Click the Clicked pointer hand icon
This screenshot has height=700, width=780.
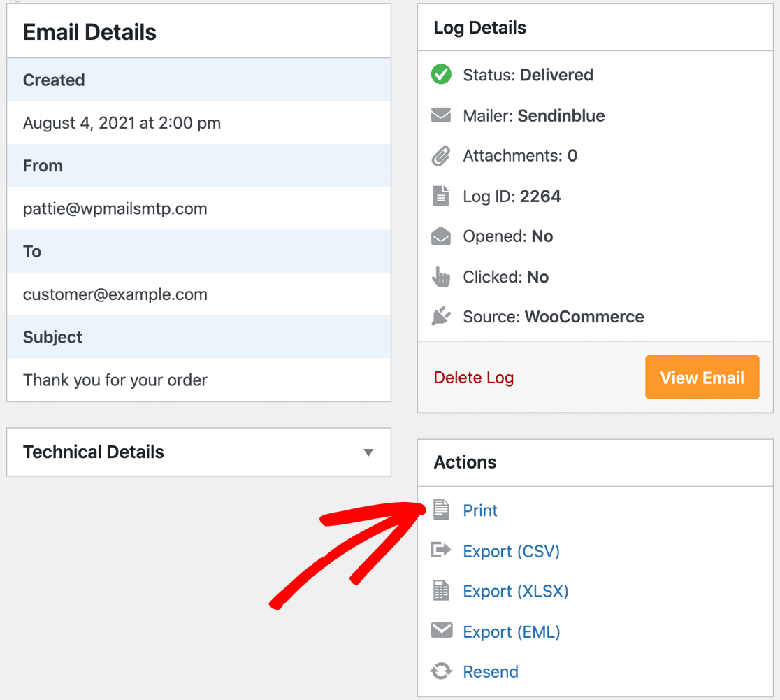[440, 276]
